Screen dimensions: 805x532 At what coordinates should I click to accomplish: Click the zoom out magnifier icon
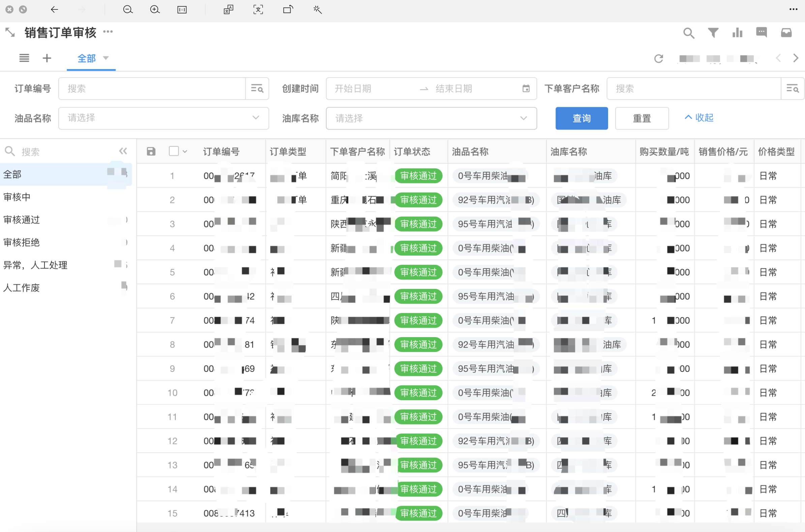127,9
